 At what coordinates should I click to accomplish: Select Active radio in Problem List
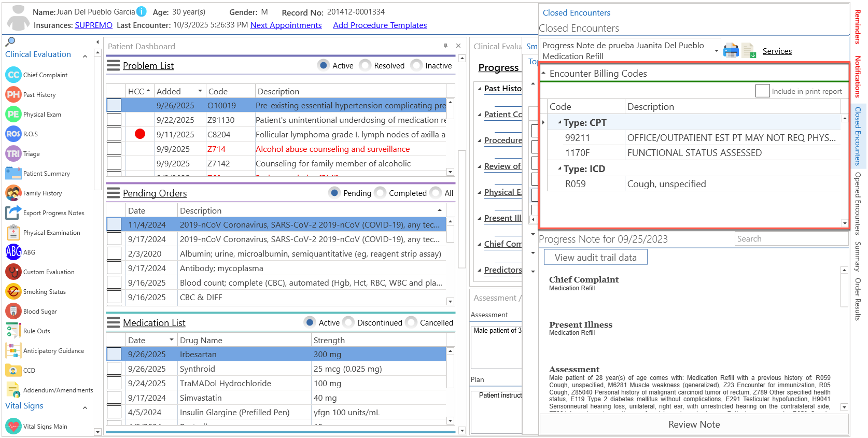pos(324,65)
